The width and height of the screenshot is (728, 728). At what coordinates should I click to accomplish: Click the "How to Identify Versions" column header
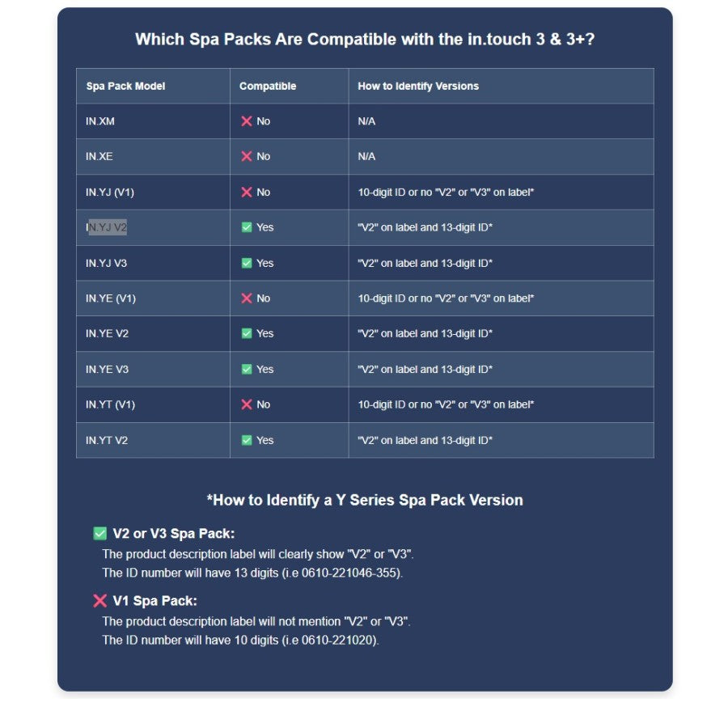[x=418, y=87]
